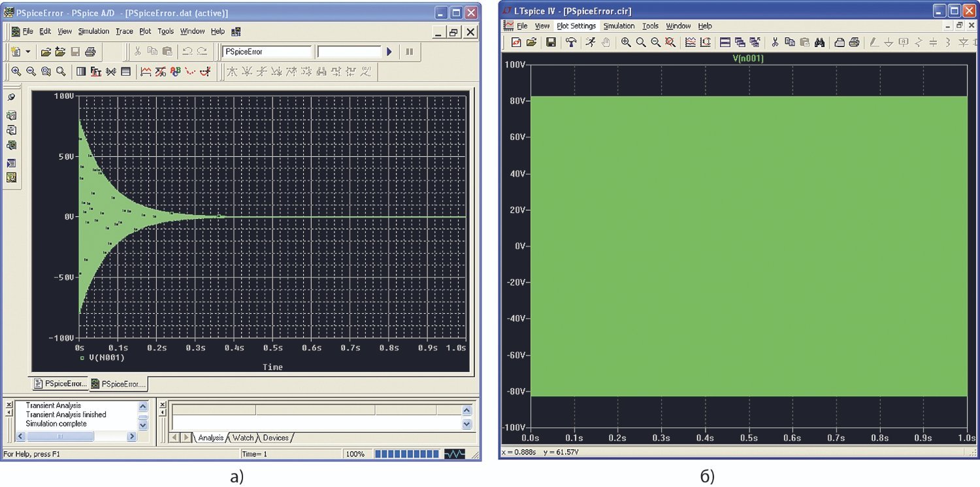980x487 pixels.
Task: Click the PSpice Run simulation play arrow
Action: [x=389, y=52]
